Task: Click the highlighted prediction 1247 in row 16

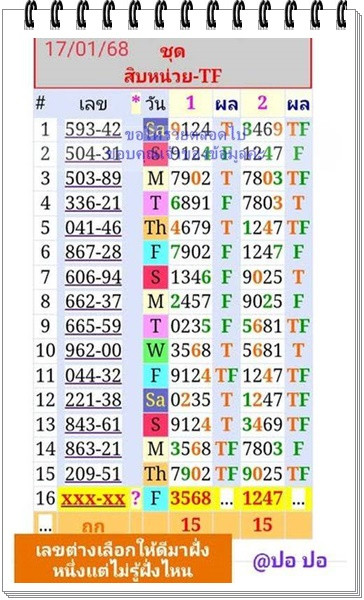Action: [263, 499]
